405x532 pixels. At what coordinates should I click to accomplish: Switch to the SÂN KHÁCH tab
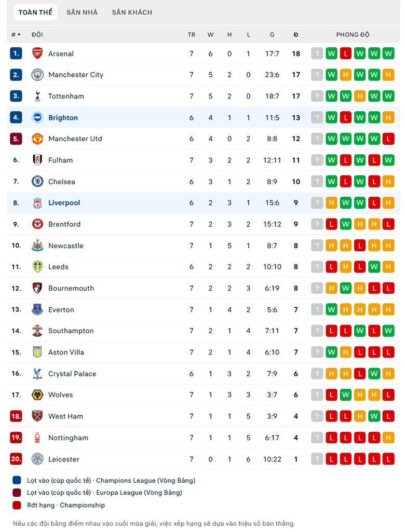tap(132, 12)
